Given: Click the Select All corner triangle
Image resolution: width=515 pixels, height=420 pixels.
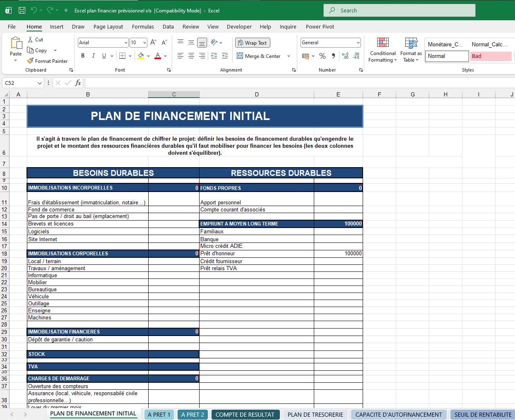Looking at the screenshot, I should point(5,94).
